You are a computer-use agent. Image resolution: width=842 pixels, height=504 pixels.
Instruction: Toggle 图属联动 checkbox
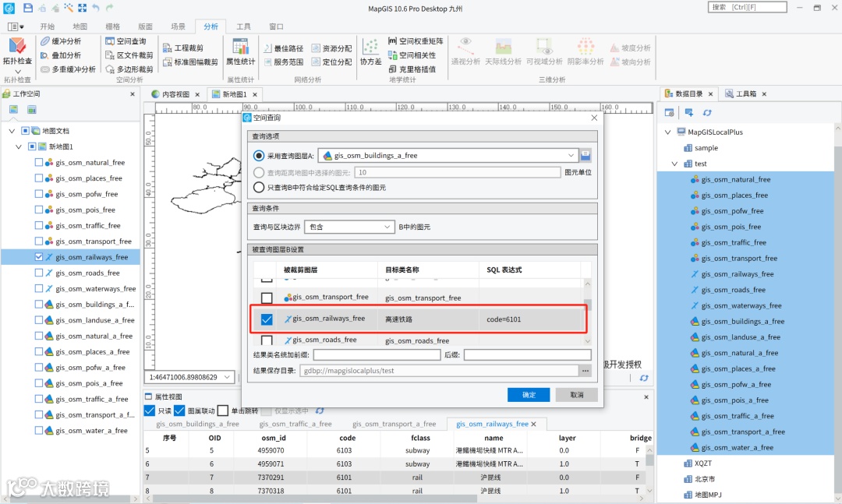coord(180,411)
